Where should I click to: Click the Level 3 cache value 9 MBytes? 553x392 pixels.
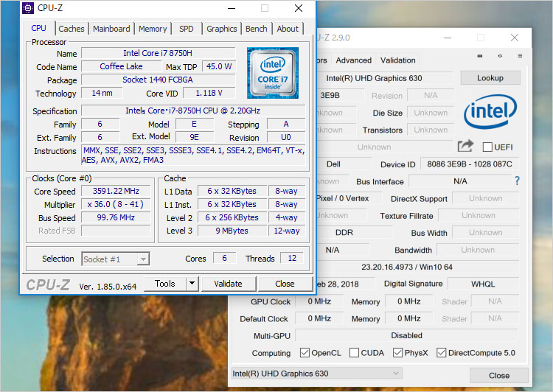[232, 231]
